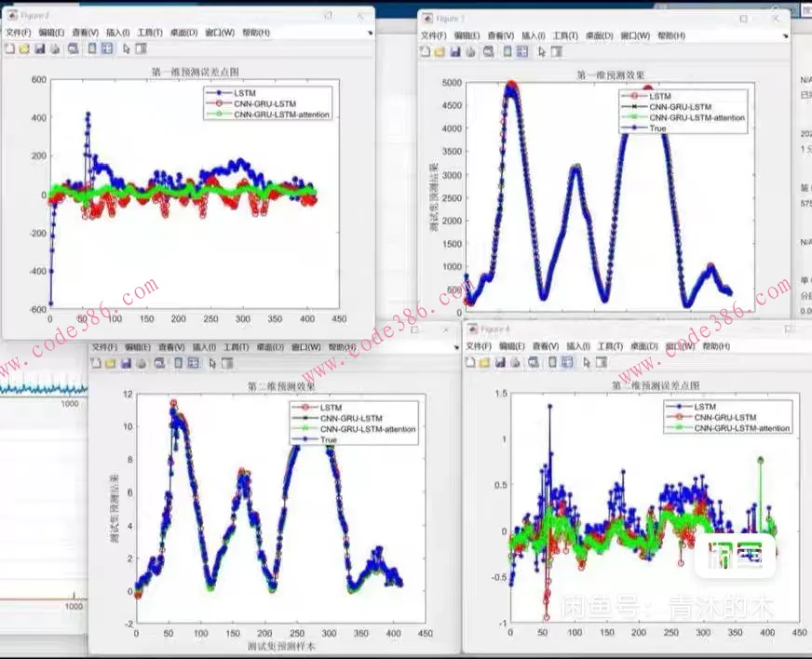Click New Figure icon in Figure 3 toolbar
This screenshot has height=659, width=812.
(8, 48)
